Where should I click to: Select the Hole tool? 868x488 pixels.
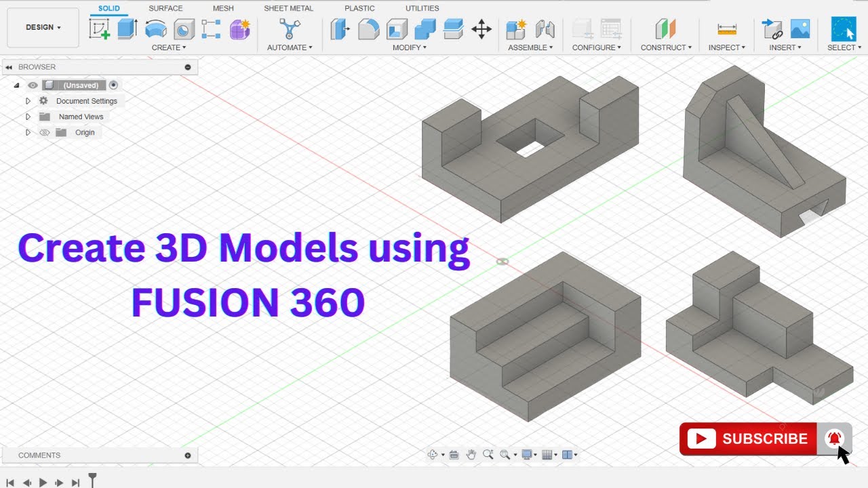click(184, 29)
